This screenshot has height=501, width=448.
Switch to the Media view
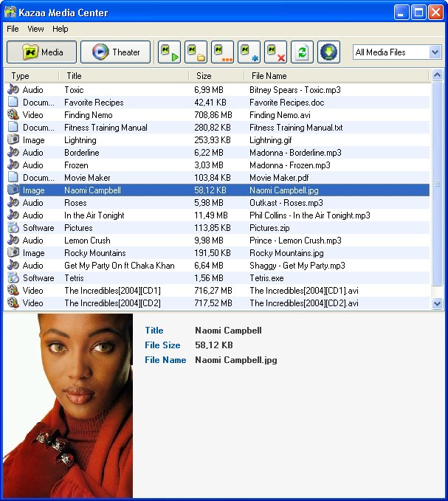[x=41, y=52]
